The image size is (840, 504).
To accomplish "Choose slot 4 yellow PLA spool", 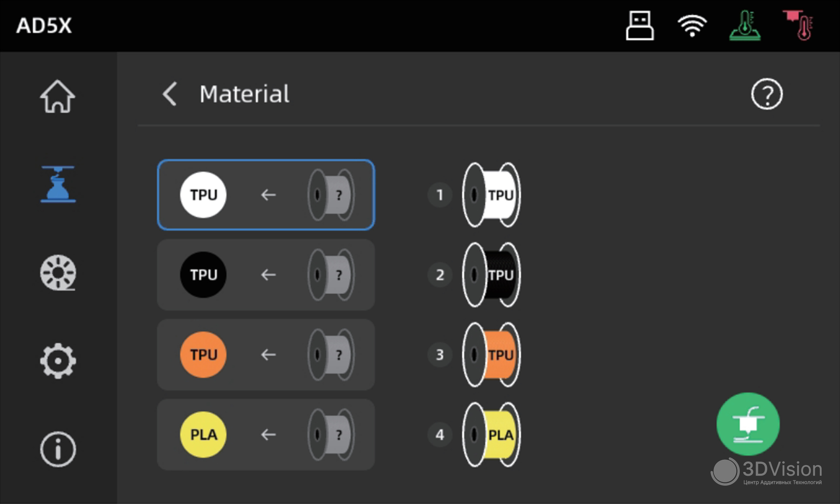I will pos(491,434).
